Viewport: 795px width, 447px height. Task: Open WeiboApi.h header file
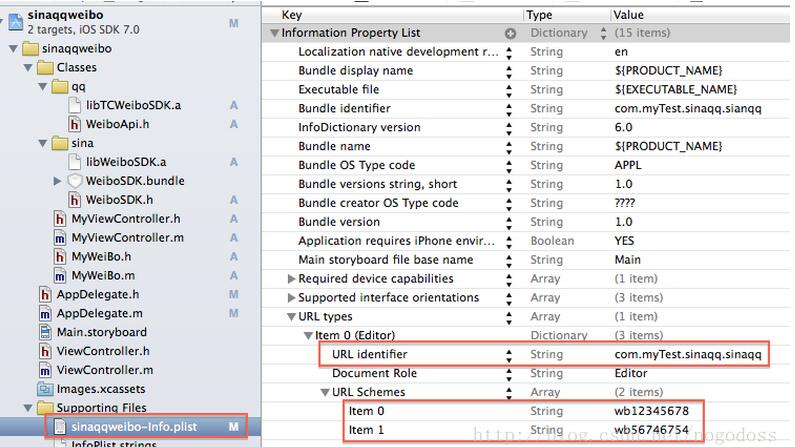click(x=116, y=124)
